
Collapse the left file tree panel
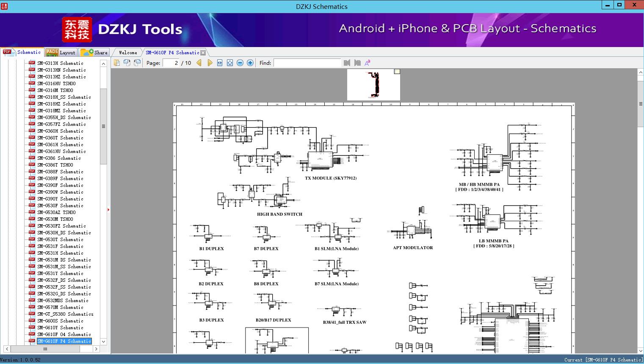coord(108,209)
